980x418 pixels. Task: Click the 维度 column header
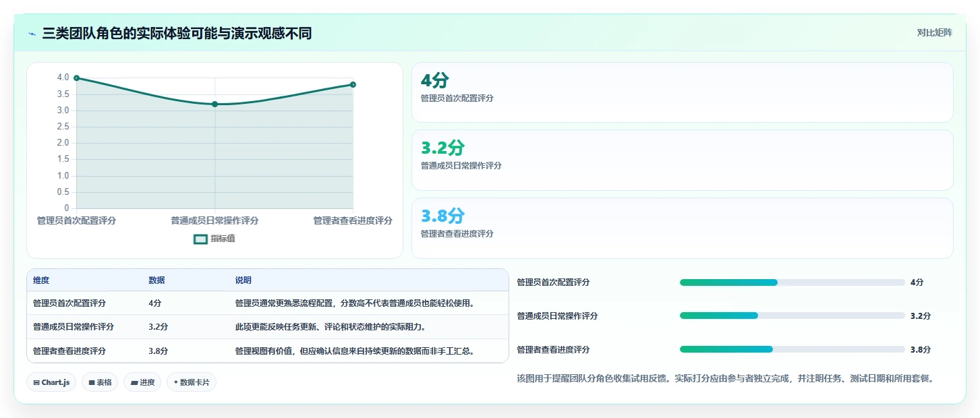click(41, 280)
